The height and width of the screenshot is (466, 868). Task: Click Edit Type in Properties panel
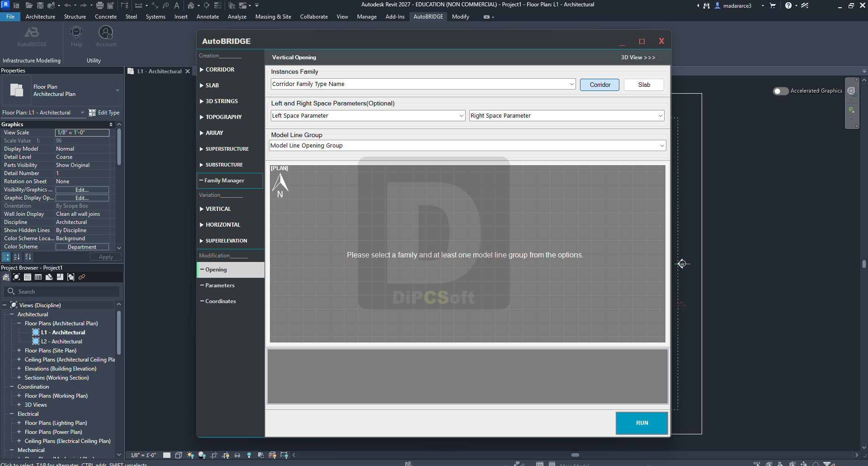click(x=104, y=113)
